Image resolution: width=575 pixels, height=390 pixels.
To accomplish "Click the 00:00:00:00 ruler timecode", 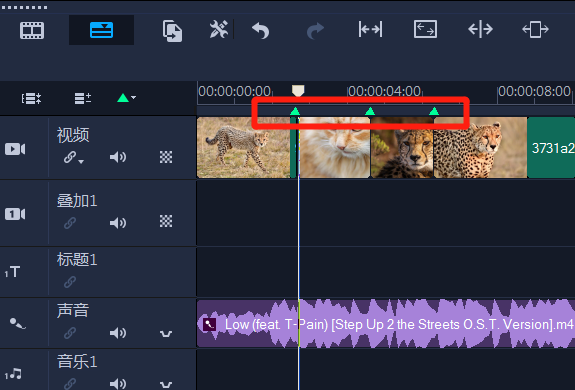I will pyautogui.click(x=234, y=91).
